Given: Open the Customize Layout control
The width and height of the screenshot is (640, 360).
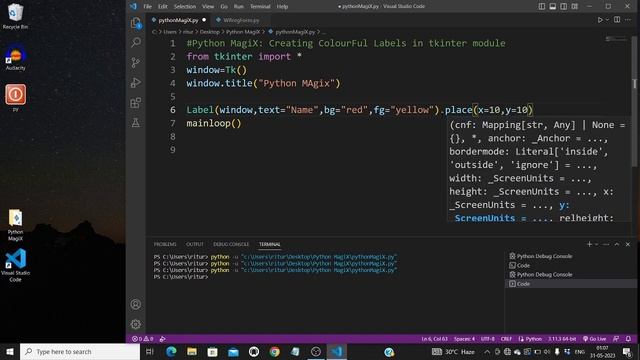Looking at the screenshot, I should pyautogui.click(x=575, y=6).
